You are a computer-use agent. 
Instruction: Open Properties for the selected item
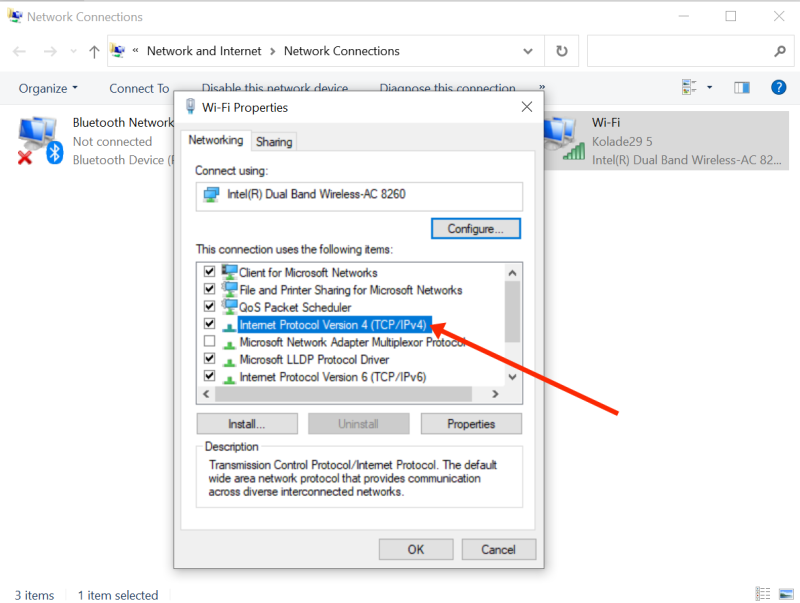click(471, 424)
